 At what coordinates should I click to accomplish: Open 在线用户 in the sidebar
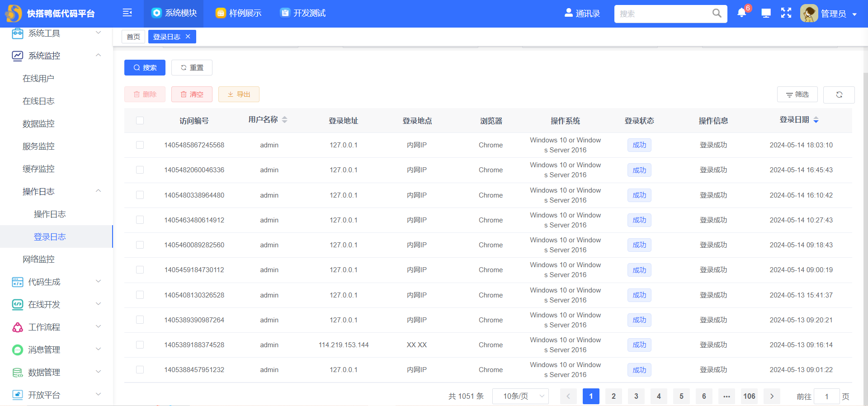click(x=38, y=79)
